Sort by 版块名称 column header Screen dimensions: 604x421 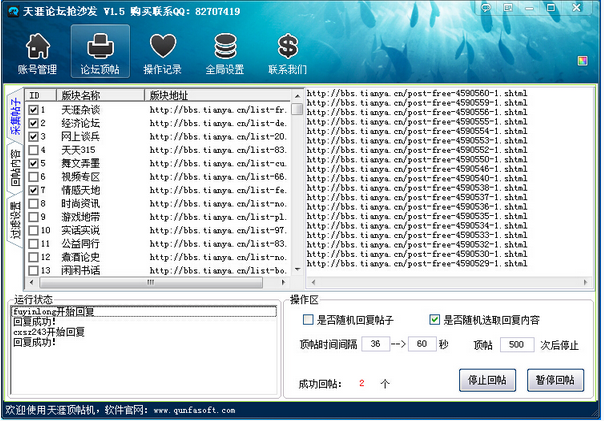(101, 95)
